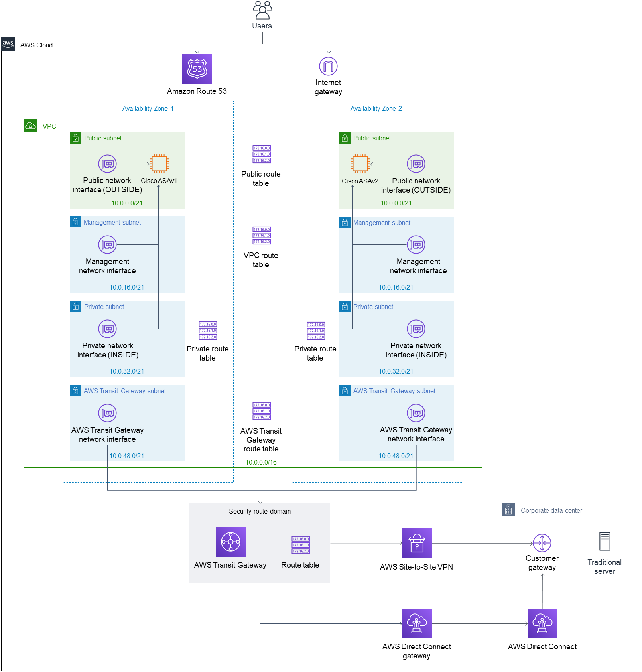Click the Corporate data center building icon
This screenshot has width=642, height=672.
[x=508, y=510]
